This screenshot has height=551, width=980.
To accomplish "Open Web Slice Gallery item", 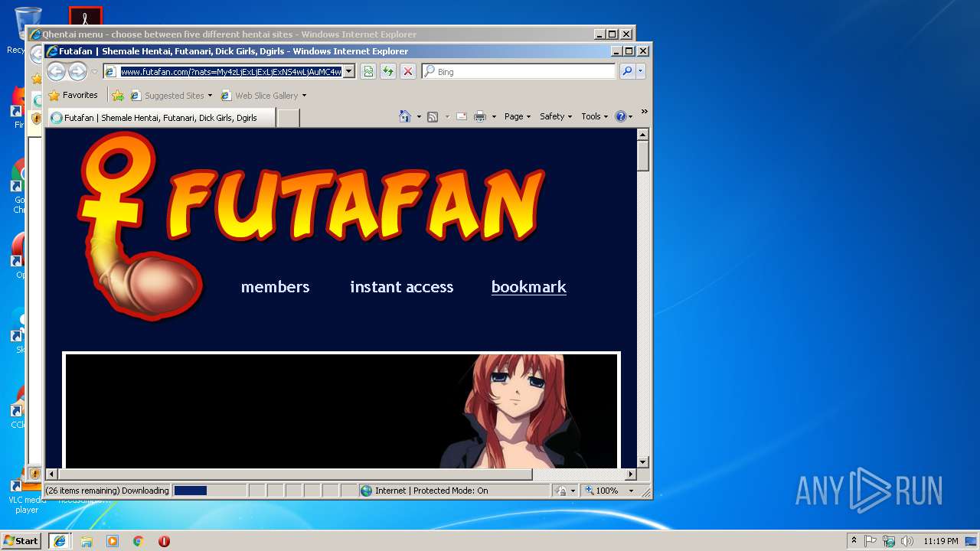I will (263, 96).
